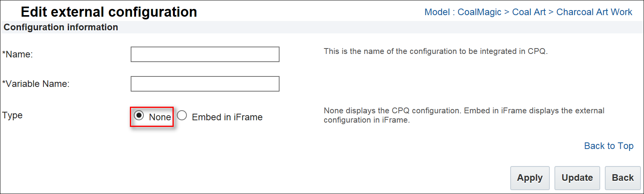644x194 pixels.
Task: Navigate to the Coal Art breadcrumb
Action: coord(528,12)
